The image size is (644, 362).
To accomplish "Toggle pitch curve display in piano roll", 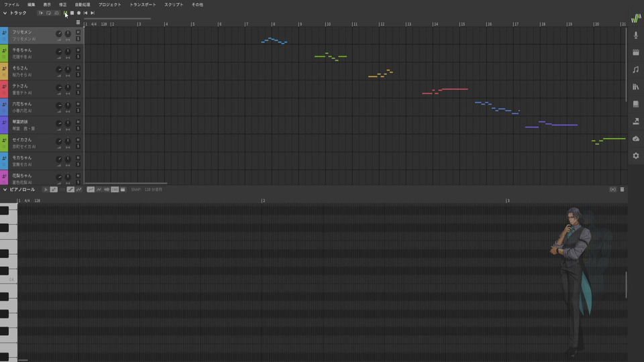I will coord(91,190).
